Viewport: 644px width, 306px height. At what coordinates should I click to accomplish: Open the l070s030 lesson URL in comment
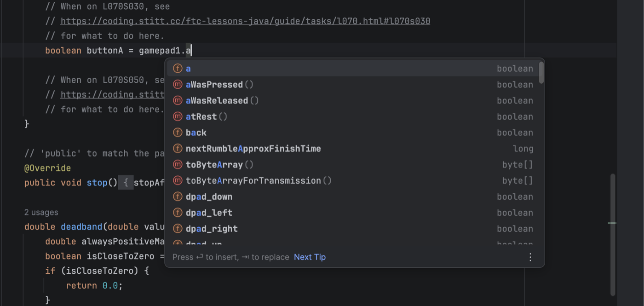point(245,21)
